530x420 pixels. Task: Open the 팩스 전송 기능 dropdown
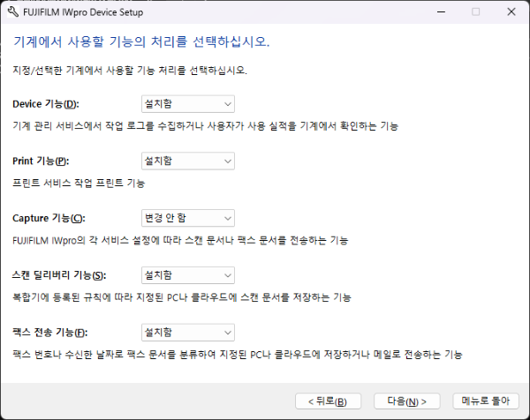[188, 333]
